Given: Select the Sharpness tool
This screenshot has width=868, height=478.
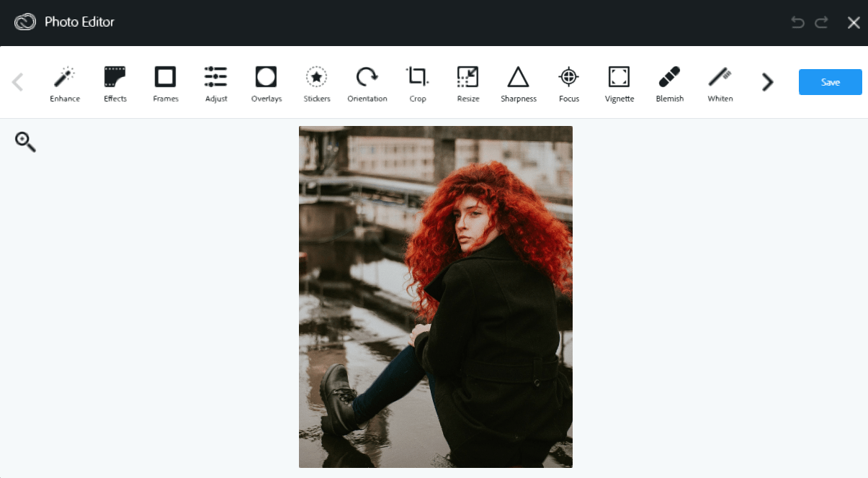Looking at the screenshot, I should pos(518,81).
